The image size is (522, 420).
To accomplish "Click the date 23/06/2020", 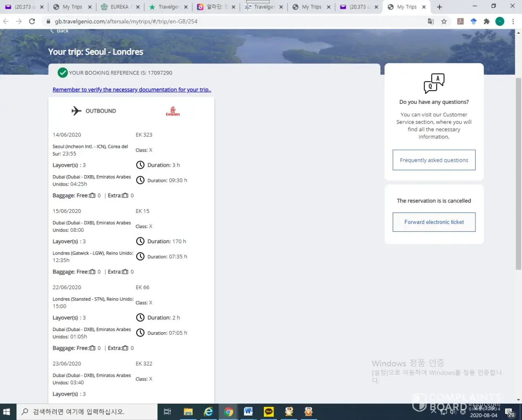I will click(x=67, y=364).
